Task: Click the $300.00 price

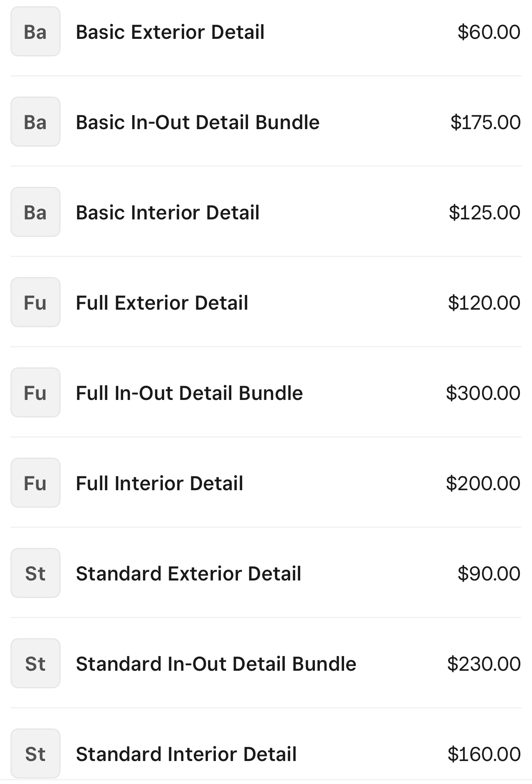Action: pos(483,393)
